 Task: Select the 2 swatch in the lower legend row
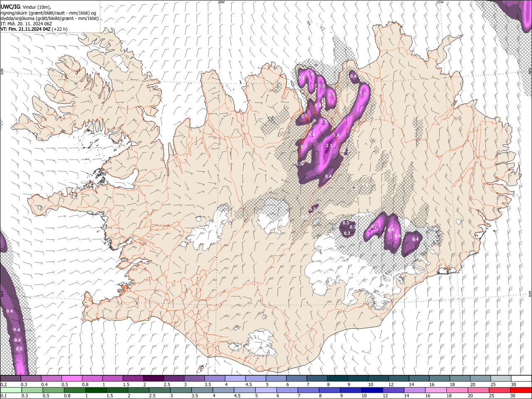(138, 390)
